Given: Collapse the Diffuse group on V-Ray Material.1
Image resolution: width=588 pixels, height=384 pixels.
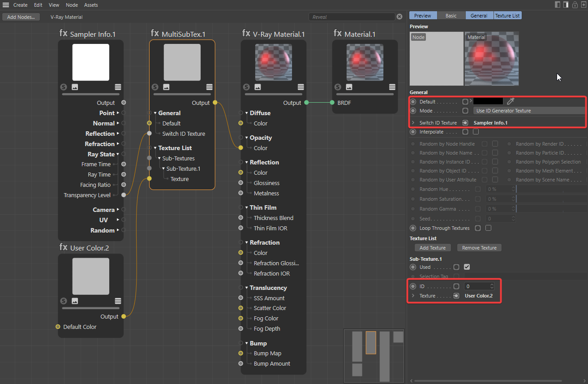Looking at the screenshot, I should click(246, 113).
